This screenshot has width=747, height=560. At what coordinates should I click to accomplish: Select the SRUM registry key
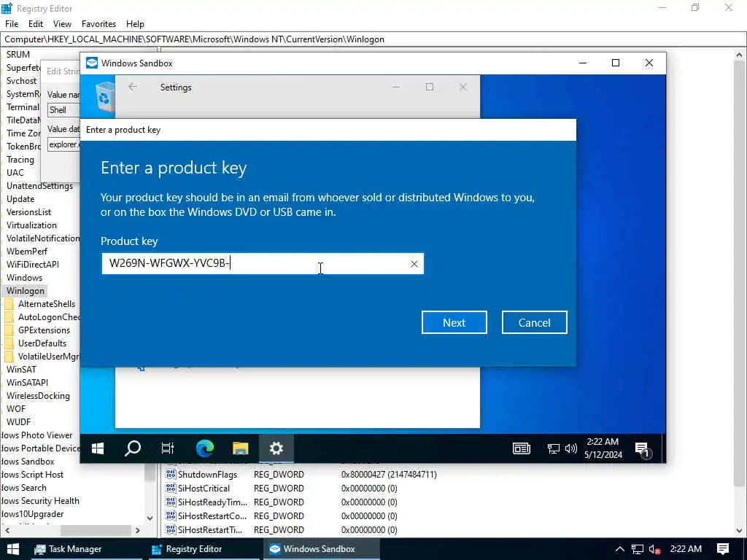[18, 54]
